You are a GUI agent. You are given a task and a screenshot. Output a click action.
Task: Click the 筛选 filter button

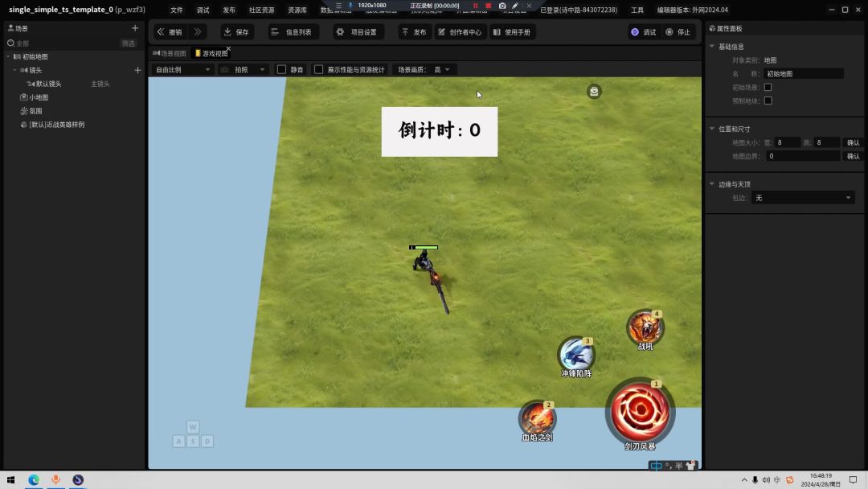click(129, 43)
